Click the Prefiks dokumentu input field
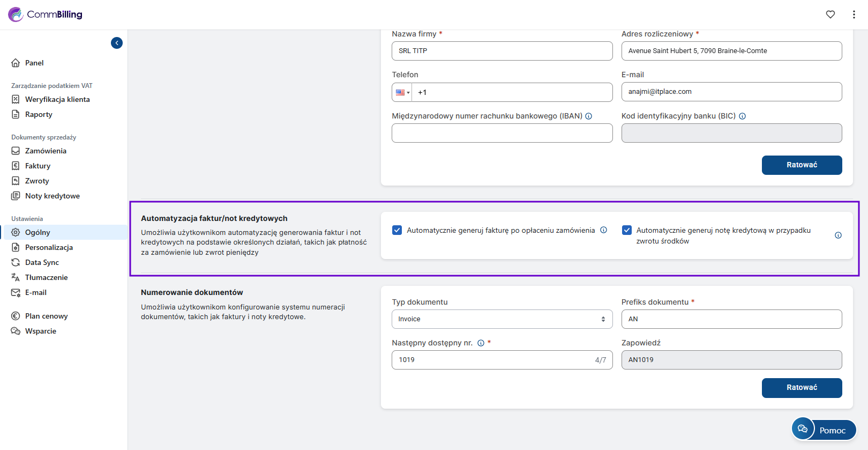This screenshot has width=868, height=450. coord(731,319)
